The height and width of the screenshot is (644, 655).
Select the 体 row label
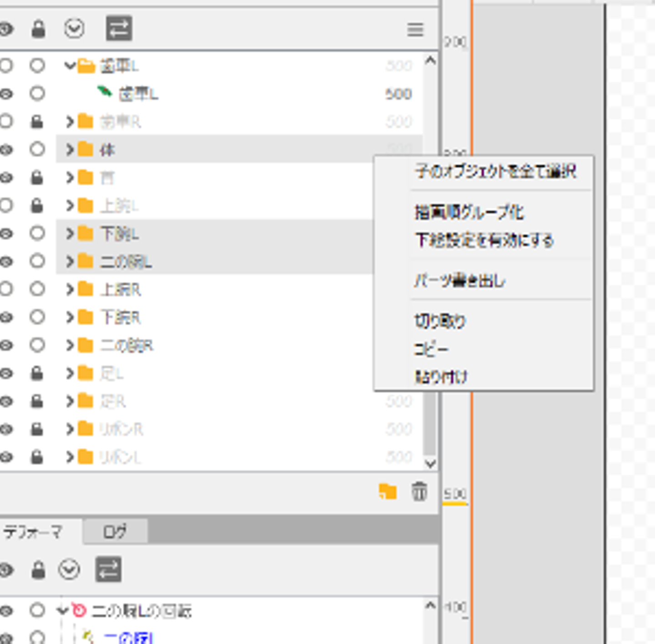pyautogui.click(x=107, y=150)
